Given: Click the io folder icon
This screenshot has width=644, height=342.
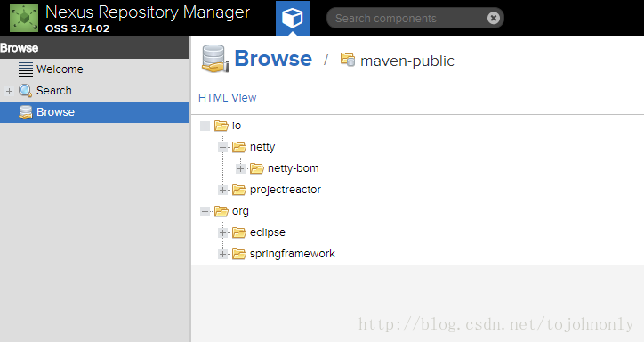Looking at the screenshot, I should tap(221, 126).
